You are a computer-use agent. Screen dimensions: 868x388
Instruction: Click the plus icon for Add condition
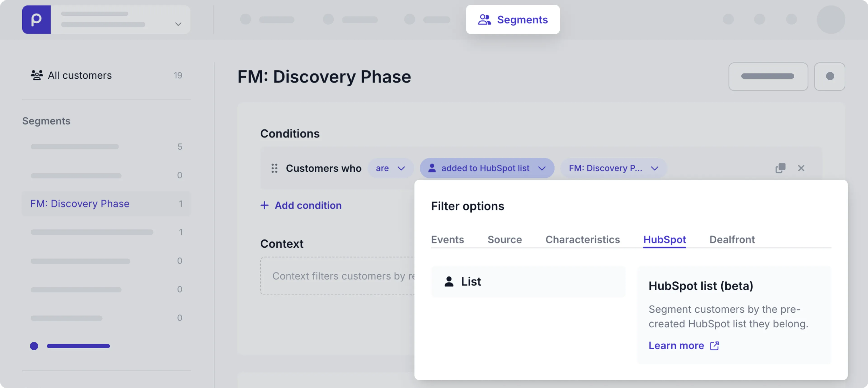click(x=264, y=205)
